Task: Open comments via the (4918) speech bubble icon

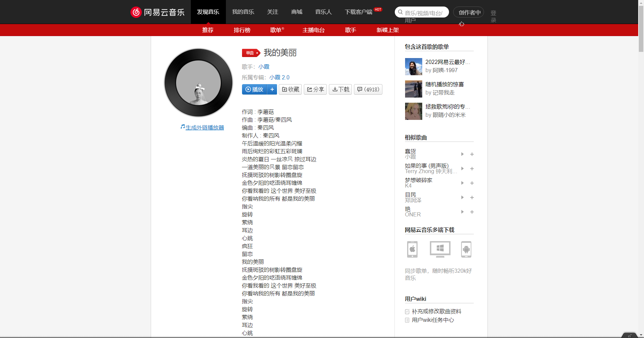Action: 360,89
